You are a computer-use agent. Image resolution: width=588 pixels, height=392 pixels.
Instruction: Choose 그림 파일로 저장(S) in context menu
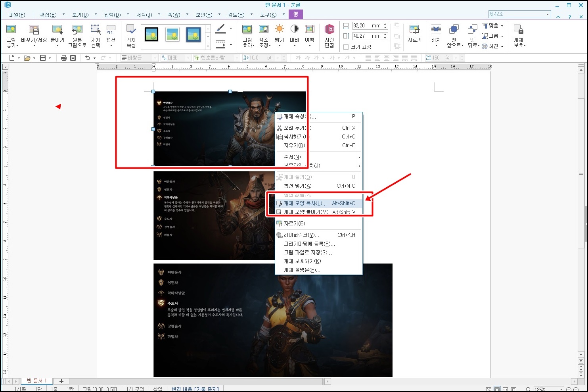click(319, 252)
